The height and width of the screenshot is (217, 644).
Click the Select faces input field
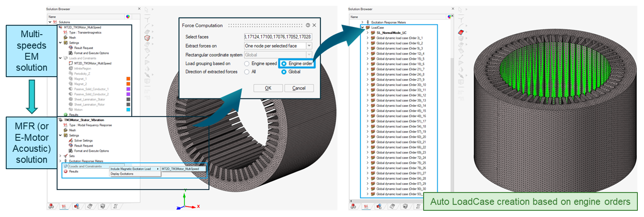click(278, 37)
